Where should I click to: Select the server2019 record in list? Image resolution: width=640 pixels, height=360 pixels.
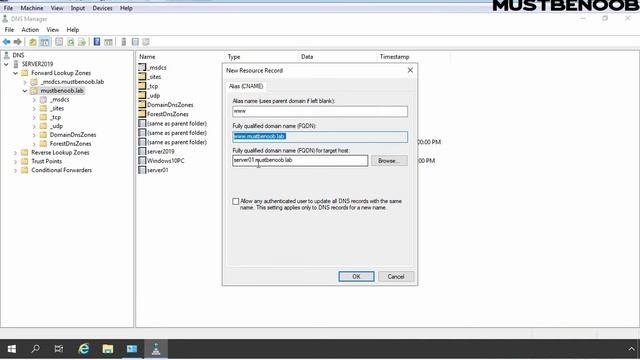[x=156, y=151]
